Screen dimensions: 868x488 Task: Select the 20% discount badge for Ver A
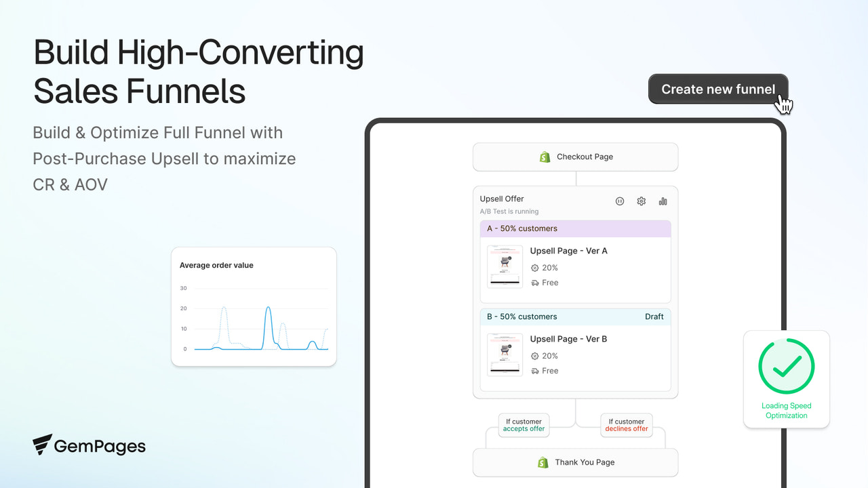(544, 268)
